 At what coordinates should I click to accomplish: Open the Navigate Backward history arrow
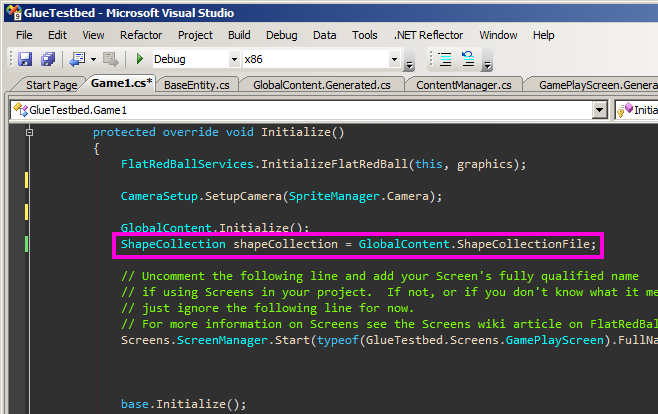[x=93, y=60]
